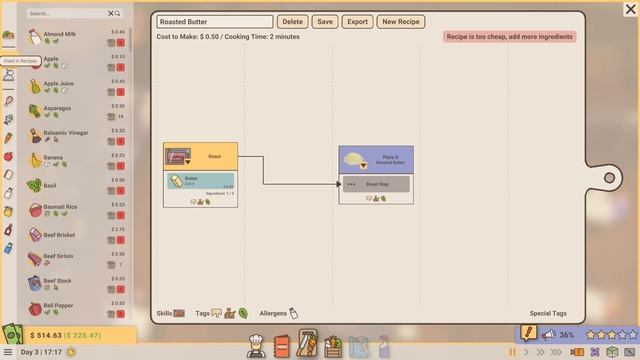Open the cleaning spray bottle icon

click(384, 347)
